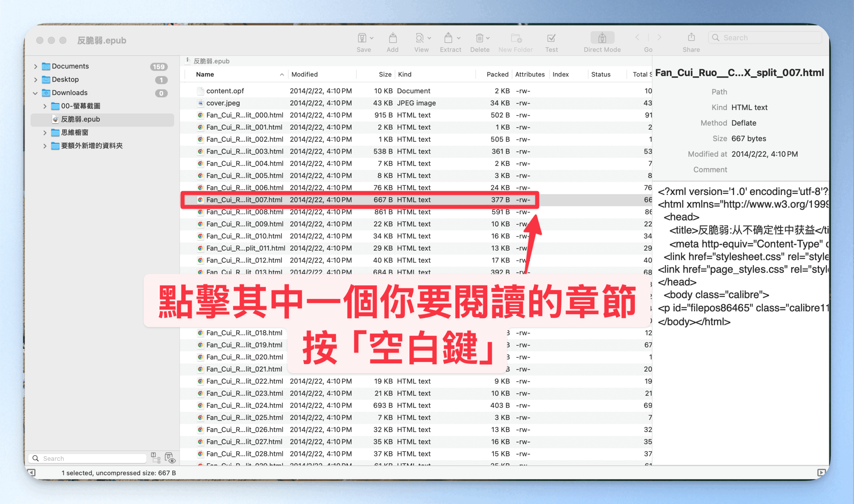Click the Delete trash toolbar icon
This screenshot has height=504, width=854.
coord(479,38)
